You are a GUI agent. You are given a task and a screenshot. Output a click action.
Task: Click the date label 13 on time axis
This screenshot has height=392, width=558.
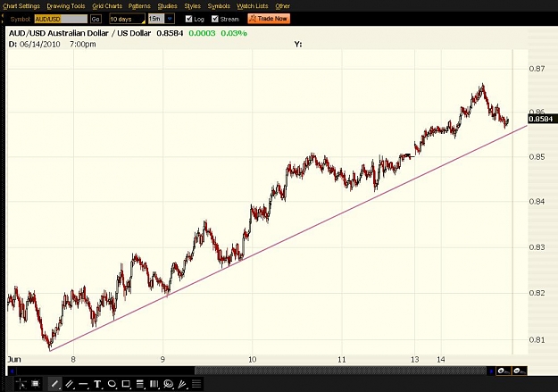tap(414, 360)
